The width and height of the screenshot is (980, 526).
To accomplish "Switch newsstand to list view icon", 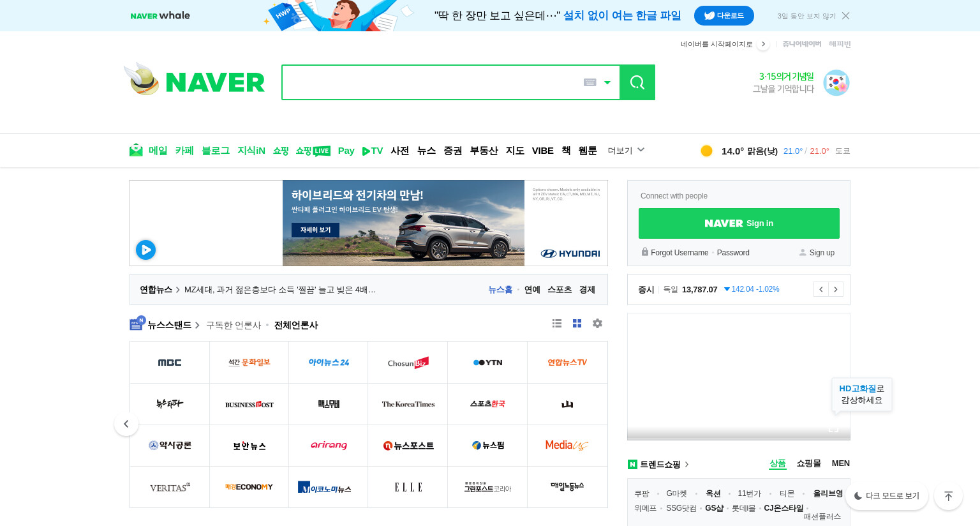I will click(x=557, y=324).
